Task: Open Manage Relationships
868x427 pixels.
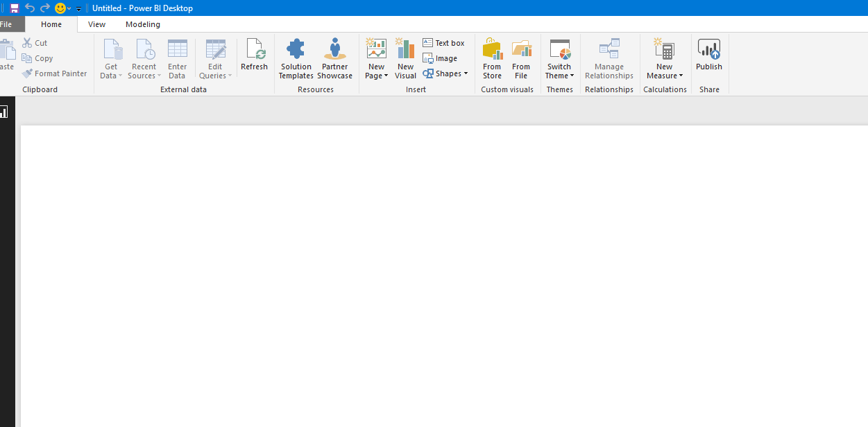Action: pyautogui.click(x=609, y=59)
